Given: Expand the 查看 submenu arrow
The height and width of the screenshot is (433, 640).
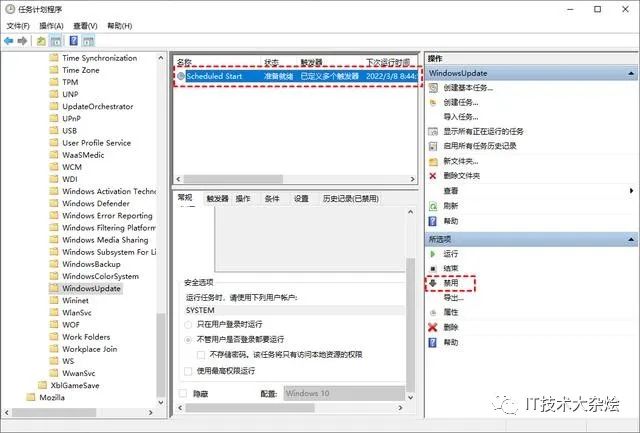Looking at the screenshot, I should click(x=631, y=191).
